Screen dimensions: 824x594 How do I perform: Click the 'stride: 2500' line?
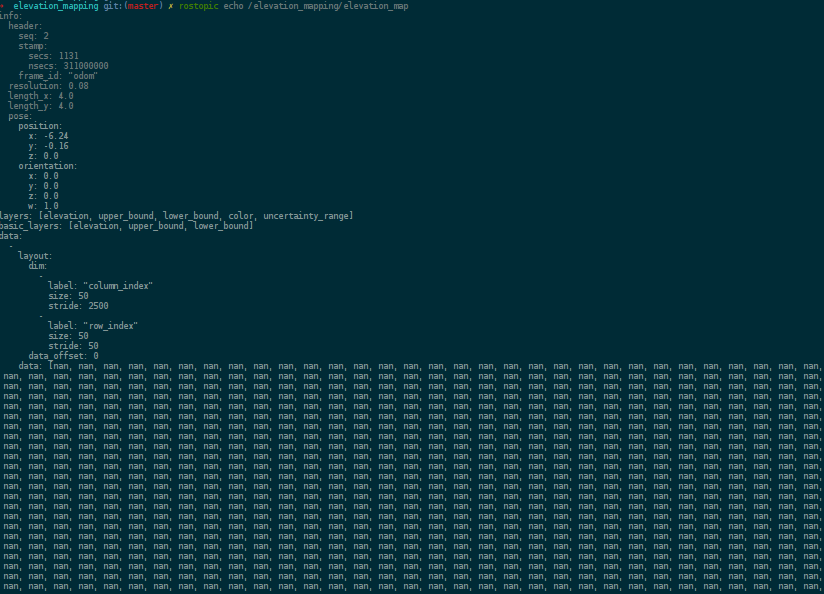pyautogui.click(x=78, y=305)
